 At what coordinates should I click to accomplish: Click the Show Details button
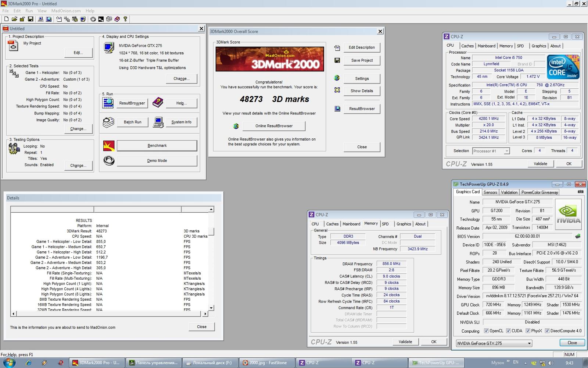tap(362, 91)
